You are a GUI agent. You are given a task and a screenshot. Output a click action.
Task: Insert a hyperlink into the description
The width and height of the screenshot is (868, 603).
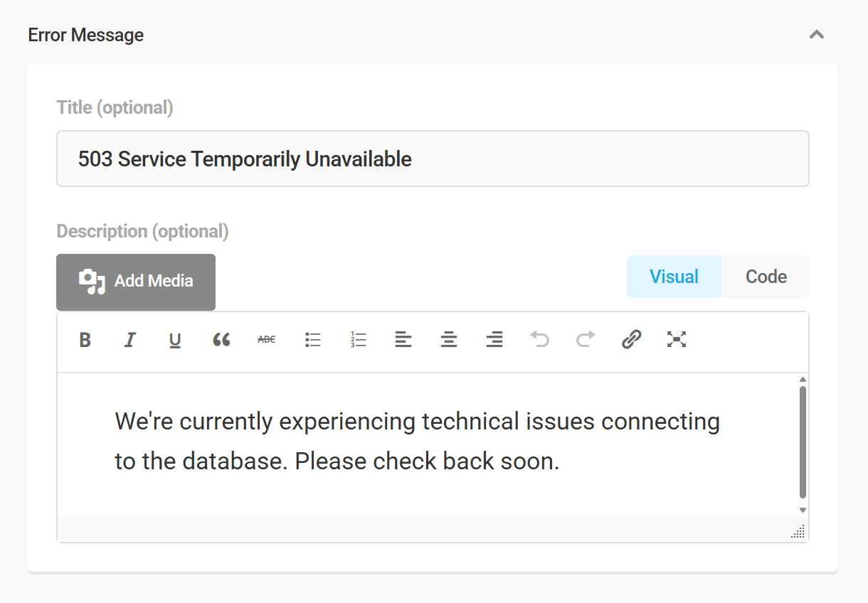(x=631, y=340)
